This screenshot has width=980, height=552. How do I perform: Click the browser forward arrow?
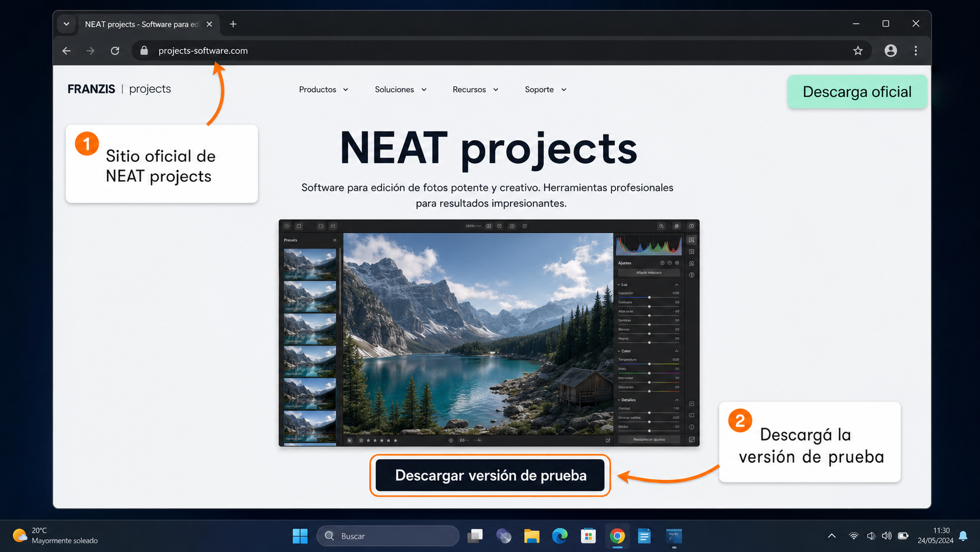[90, 51]
